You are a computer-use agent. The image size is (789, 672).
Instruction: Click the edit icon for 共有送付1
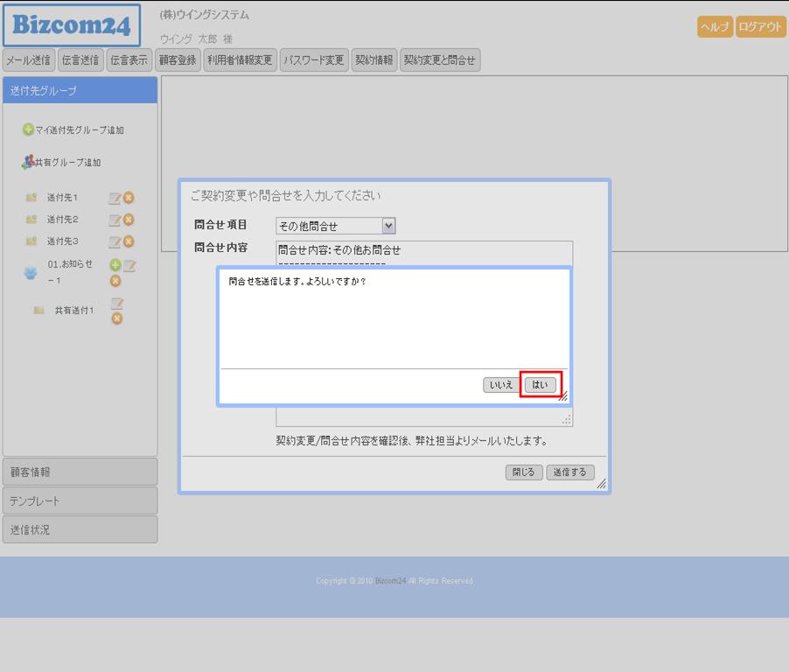click(x=116, y=303)
